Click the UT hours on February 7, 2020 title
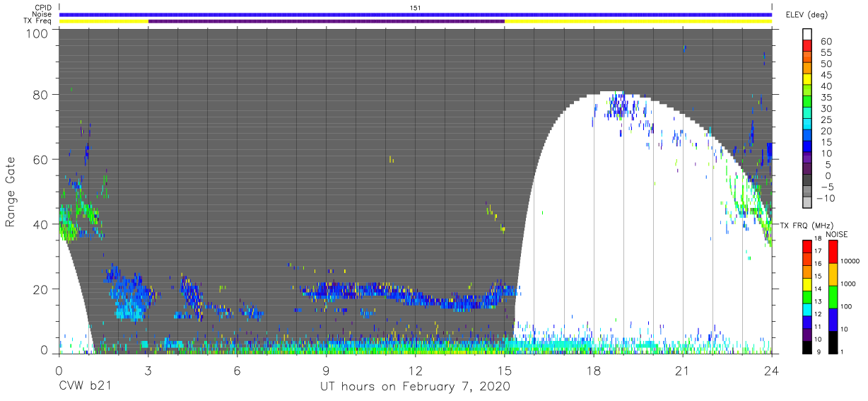Viewport: 868px width, 401px height. pyautogui.click(x=415, y=387)
